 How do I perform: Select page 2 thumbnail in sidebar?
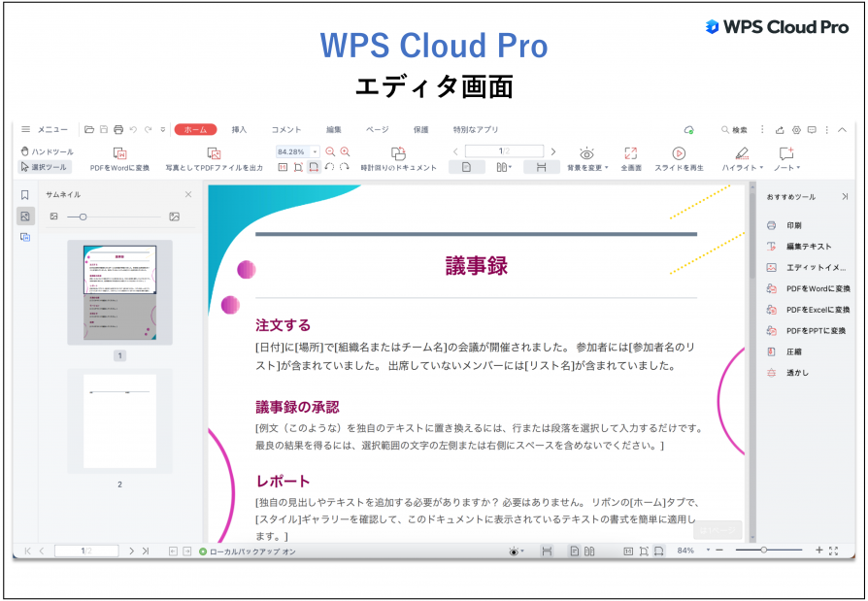click(x=120, y=421)
